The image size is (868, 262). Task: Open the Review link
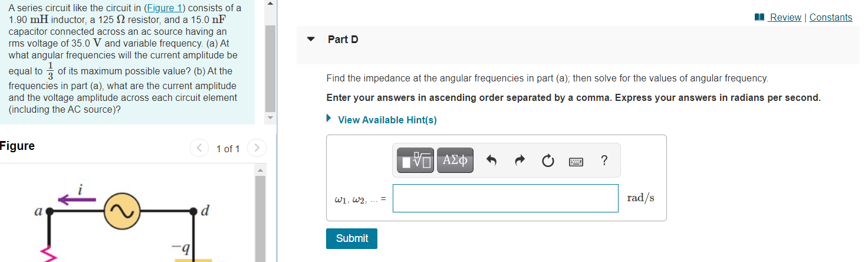click(785, 17)
